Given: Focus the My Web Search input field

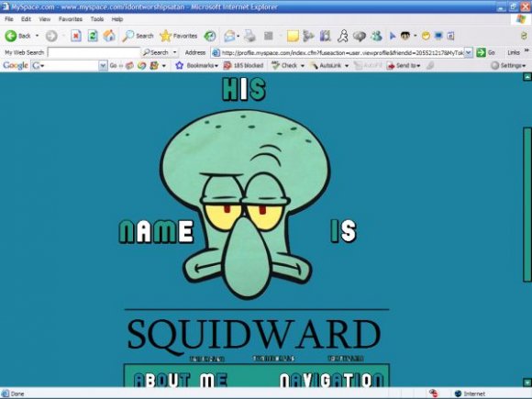Looking at the screenshot, I should (94, 52).
